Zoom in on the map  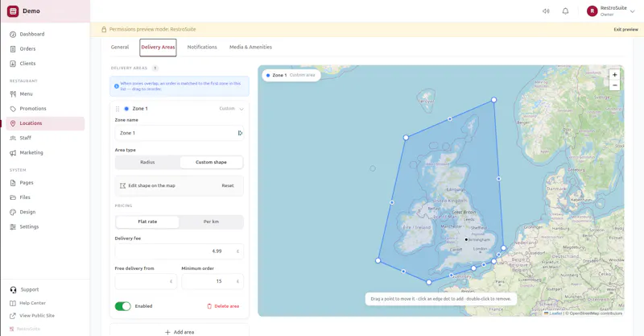[x=614, y=75]
